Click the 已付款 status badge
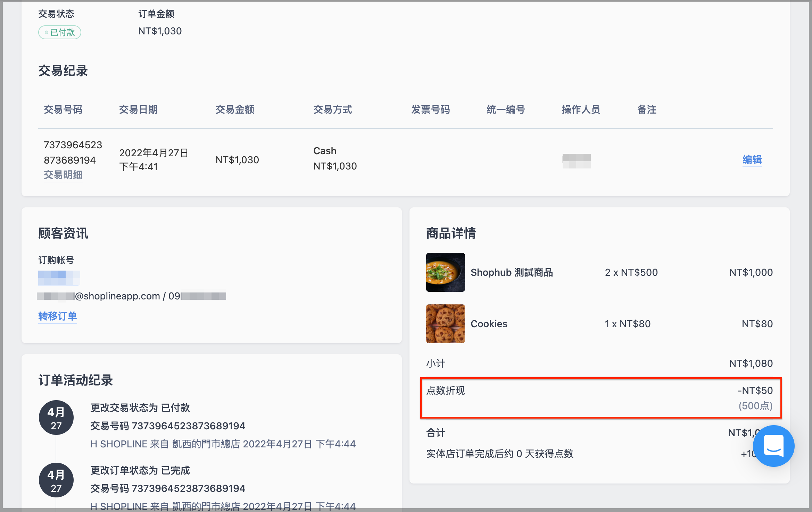Image resolution: width=812 pixels, height=512 pixels. (x=60, y=32)
